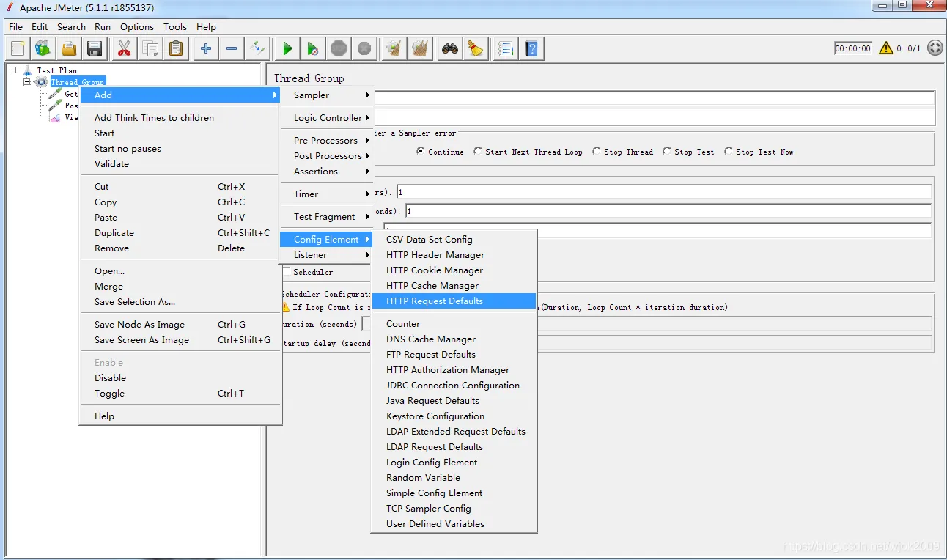Choose CSV Data Set Config entry
The height and width of the screenshot is (560, 947).
tap(454, 240)
